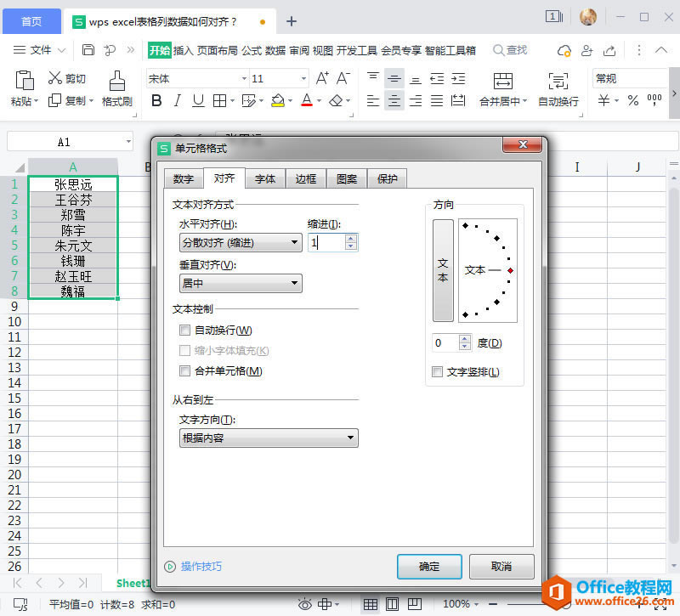Screen dimensions: 680x616
Task: Increase font size with A+ icon
Action: coord(322,78)
